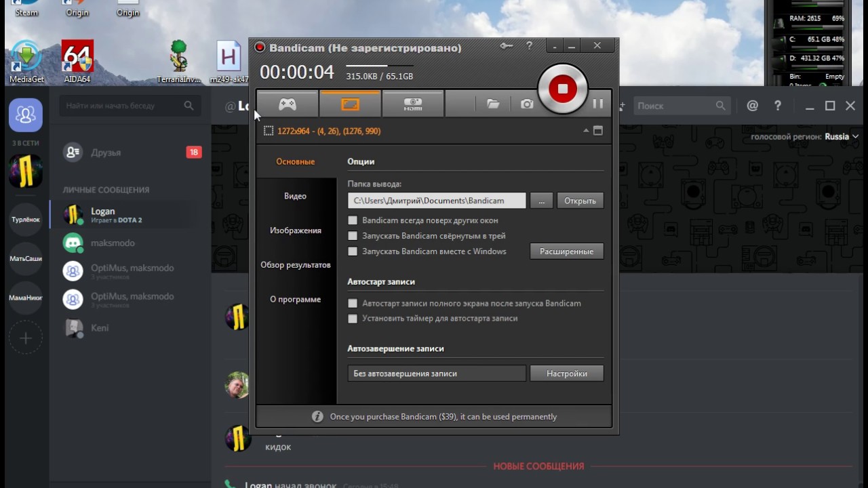Click the 18 pending friends badge

[x=194, y=152]
